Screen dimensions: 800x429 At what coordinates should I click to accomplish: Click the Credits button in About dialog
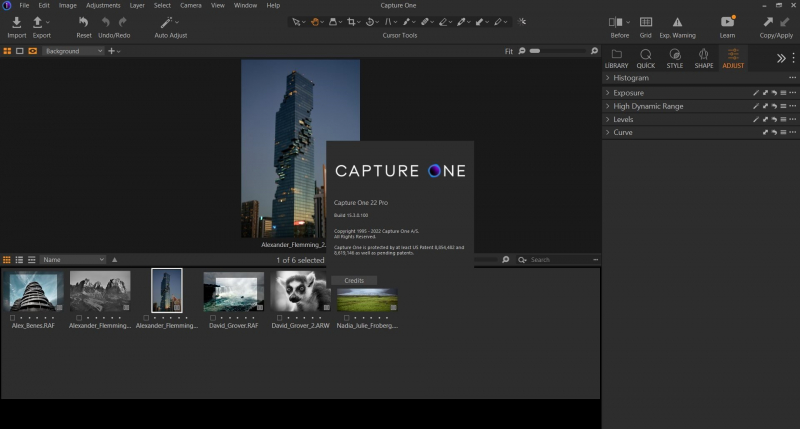click(354, 281)
